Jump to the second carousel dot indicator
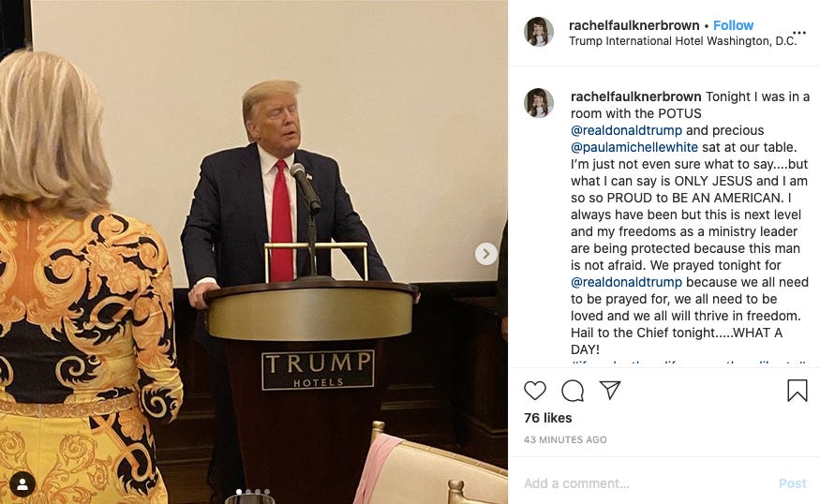 pyautogui.click(x=248, y=492)
